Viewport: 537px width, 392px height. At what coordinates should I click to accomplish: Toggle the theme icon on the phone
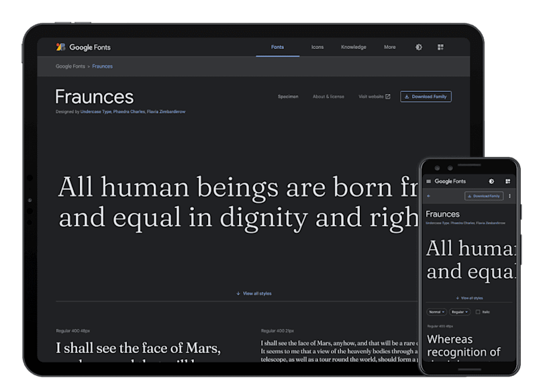491,181
